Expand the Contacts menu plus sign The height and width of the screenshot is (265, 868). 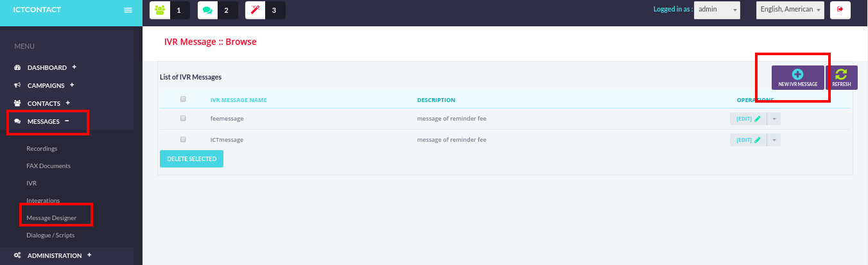point(67,103)
